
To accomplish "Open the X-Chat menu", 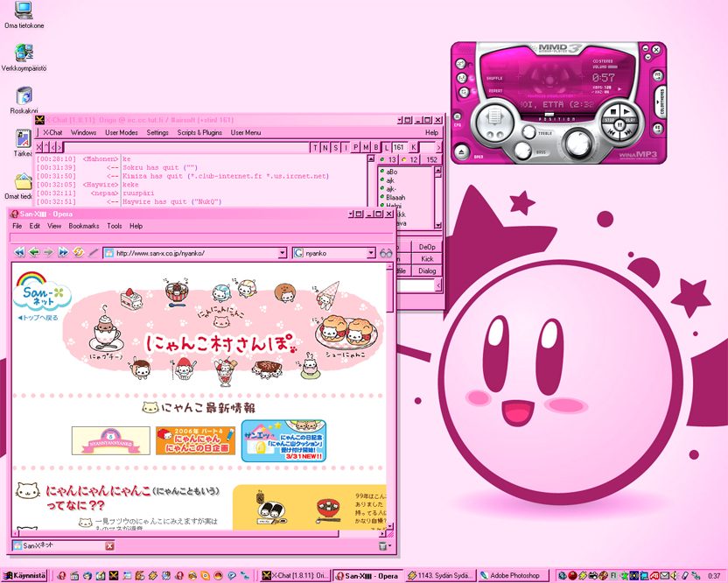I will click(x=52, y=132).
